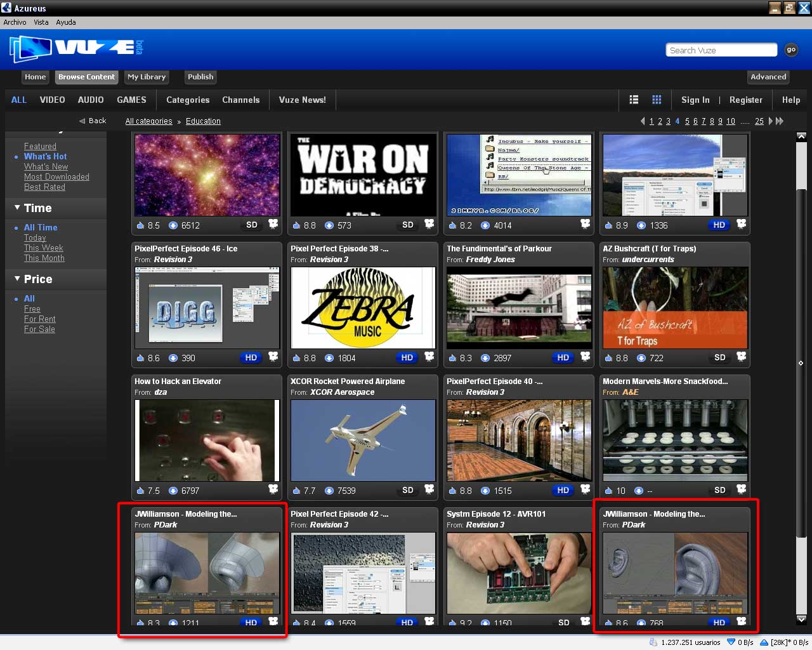Viewport: 812px width, 650px height.
Task: Click the scrollbar up arrow
Action: coord(801,136)
